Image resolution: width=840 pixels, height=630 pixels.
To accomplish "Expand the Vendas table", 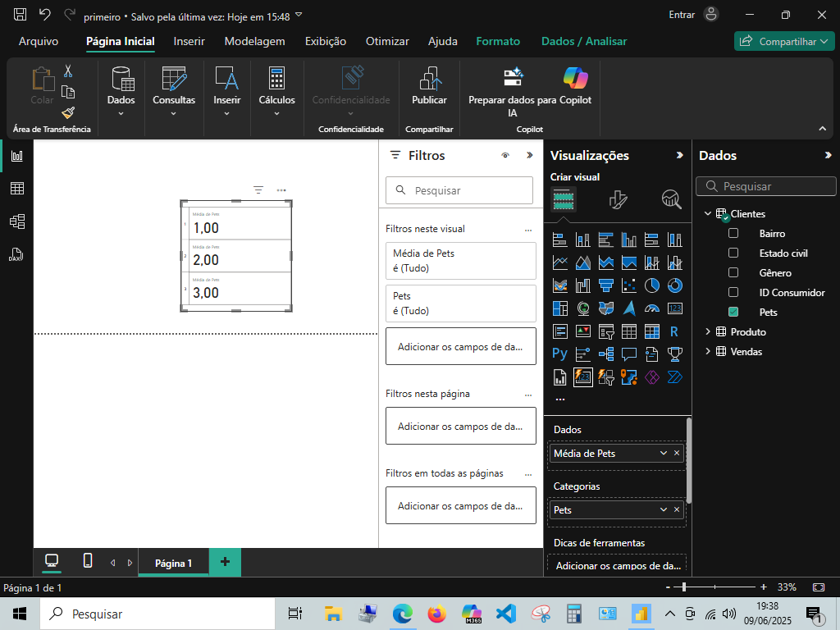I will [708, 351].
